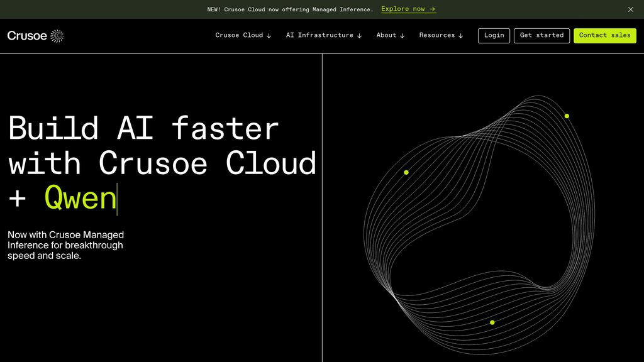Click the green dot at the bottom of the visualization

point(491,322)
